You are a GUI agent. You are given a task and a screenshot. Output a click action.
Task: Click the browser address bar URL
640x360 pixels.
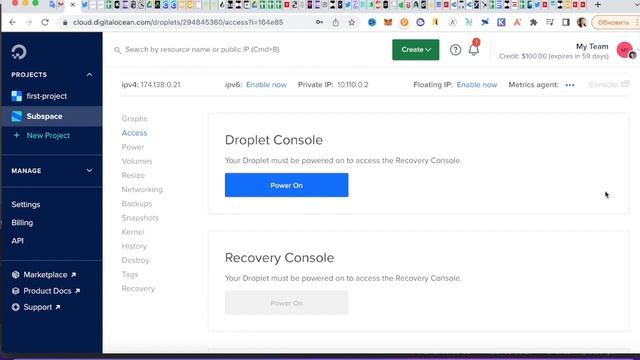coord(178,22)
